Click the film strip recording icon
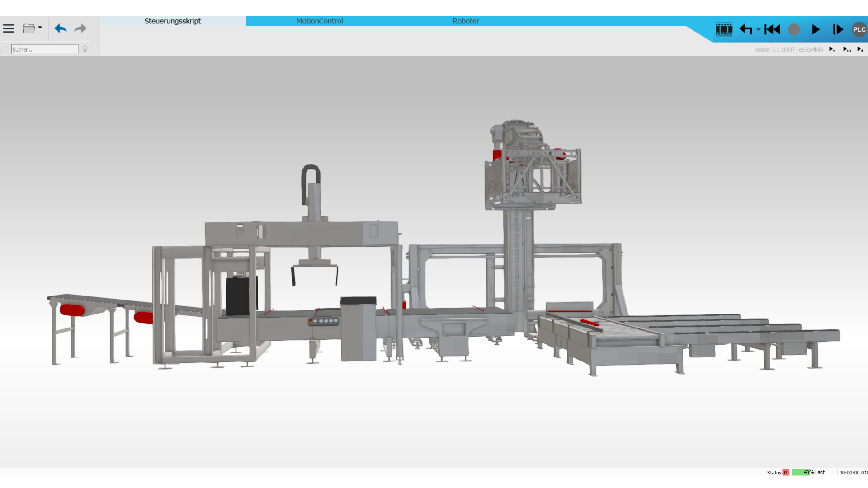868x488 pixels. pyautogui.click(x=724, y=29)
